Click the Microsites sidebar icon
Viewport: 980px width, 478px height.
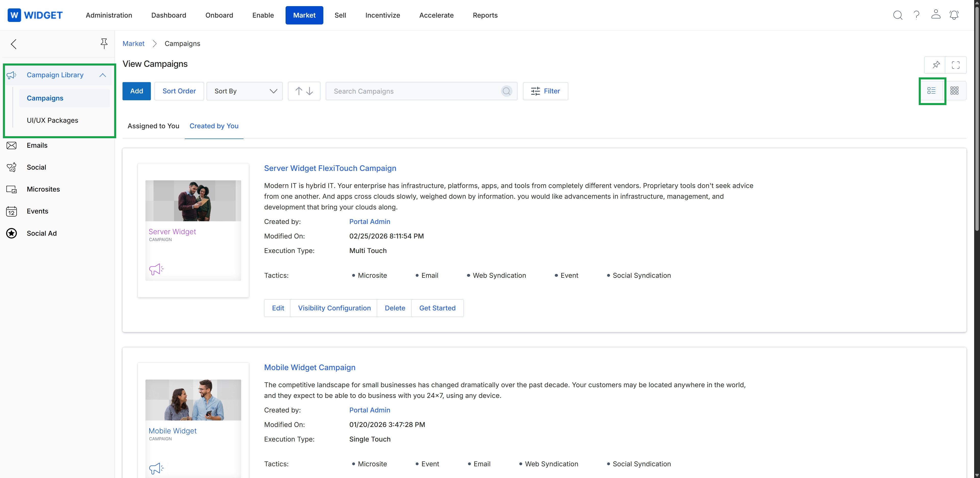[x=11, y=189]
